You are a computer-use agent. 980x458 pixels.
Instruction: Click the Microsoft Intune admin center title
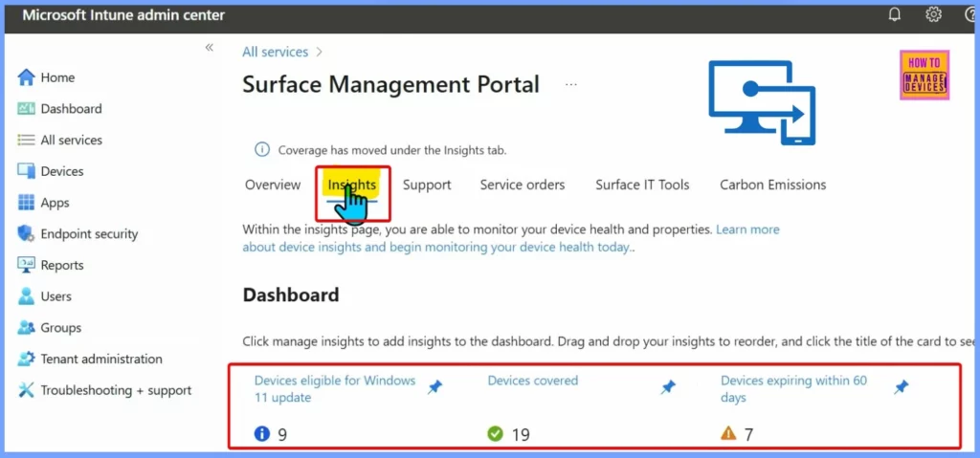pos(123,15)
